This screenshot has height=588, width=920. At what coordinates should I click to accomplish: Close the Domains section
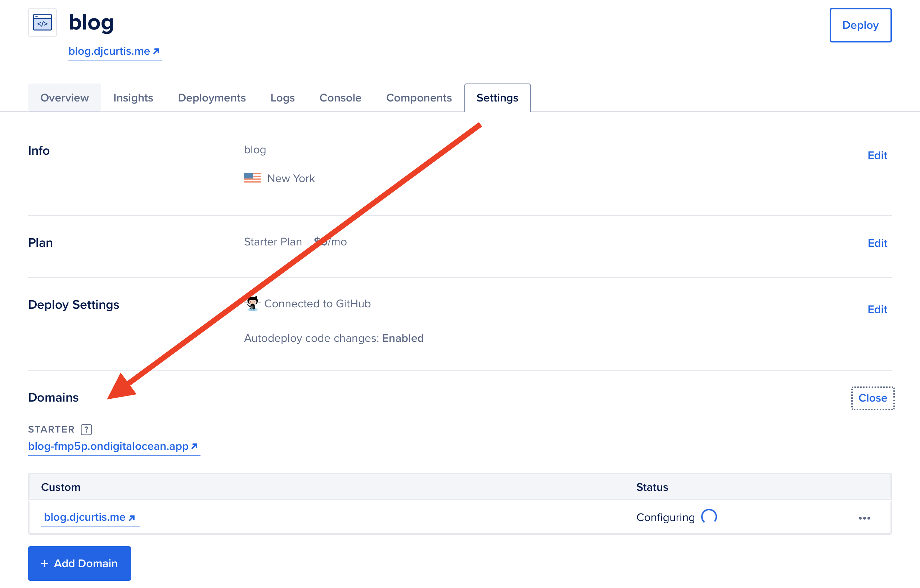coord(872,398)
